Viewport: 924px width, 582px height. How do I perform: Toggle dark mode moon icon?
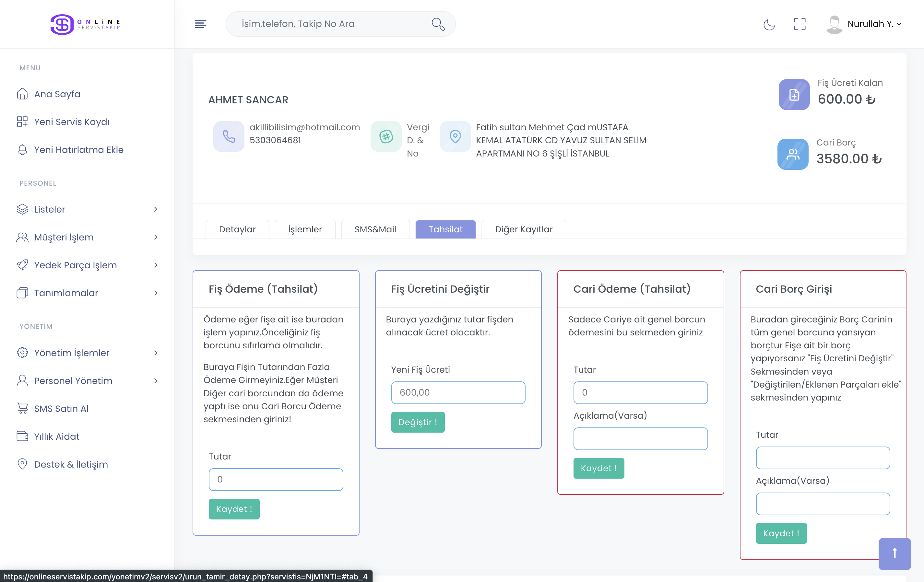click(x=769, y=24)
